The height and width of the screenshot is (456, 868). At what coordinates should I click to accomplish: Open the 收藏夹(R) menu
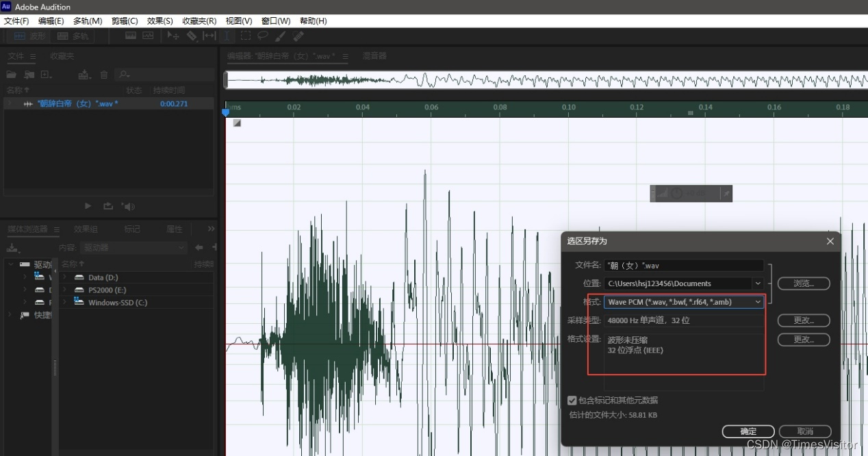click(x=199, y=21)
